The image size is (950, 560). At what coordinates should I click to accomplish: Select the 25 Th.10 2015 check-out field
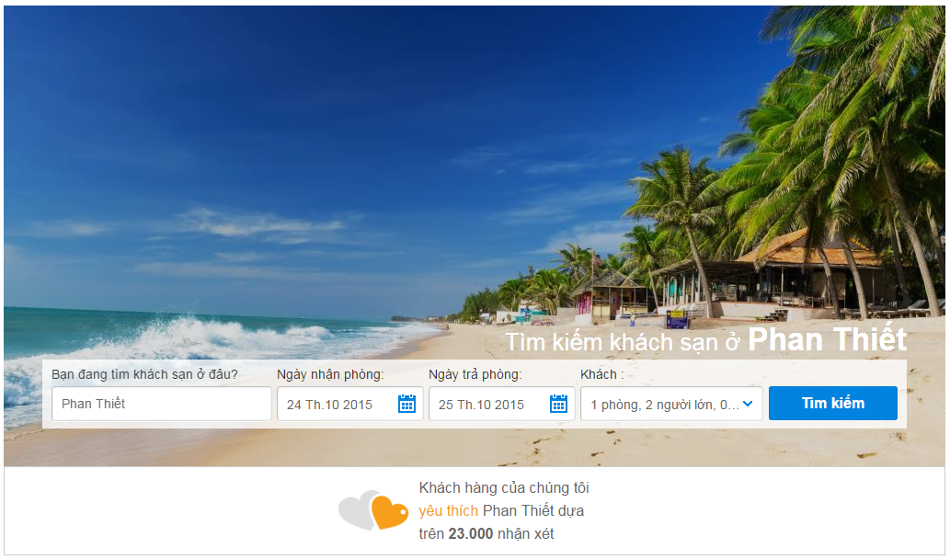[501, 404]
